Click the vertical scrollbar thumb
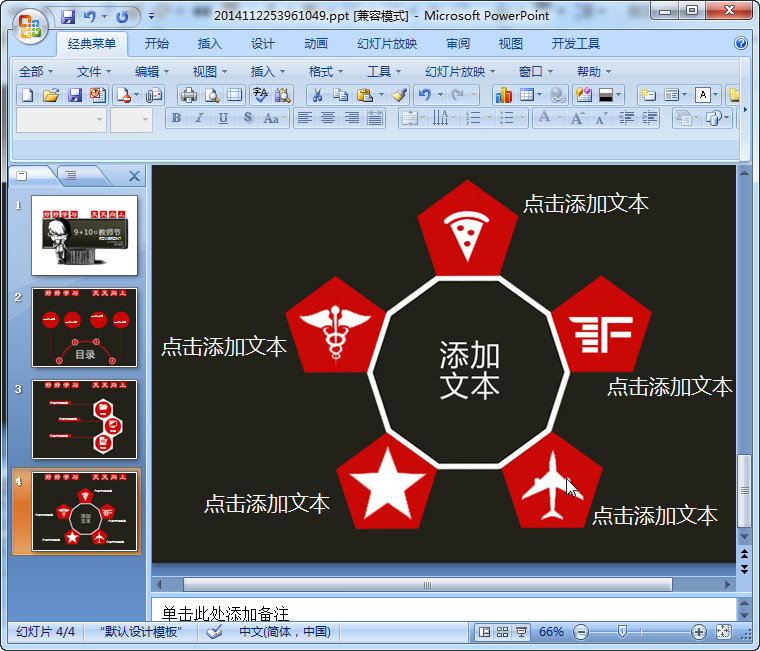This screenshot has height=651, width=760. (x=744, y=491)
